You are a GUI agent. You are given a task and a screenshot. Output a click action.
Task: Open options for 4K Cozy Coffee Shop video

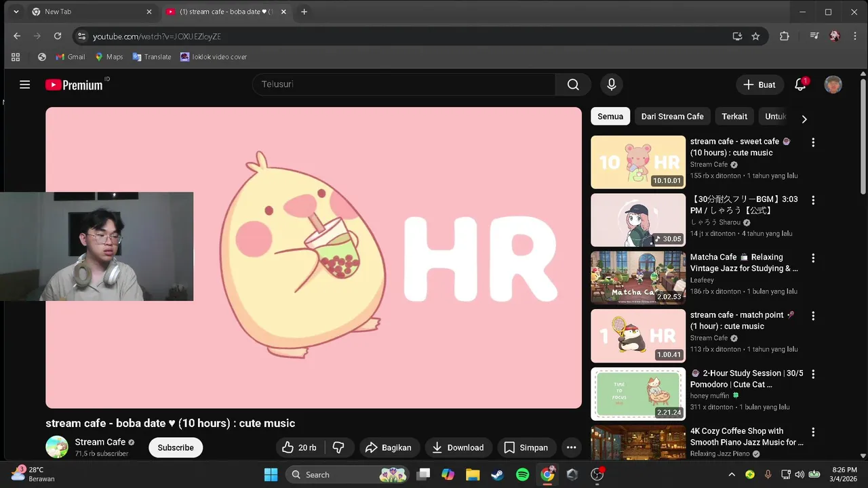(x=812, y=432)
